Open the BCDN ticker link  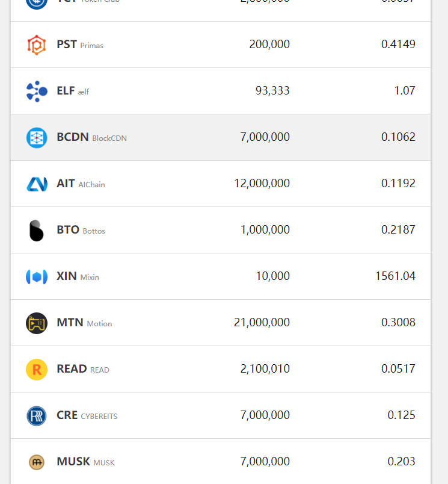click(72, 137)
